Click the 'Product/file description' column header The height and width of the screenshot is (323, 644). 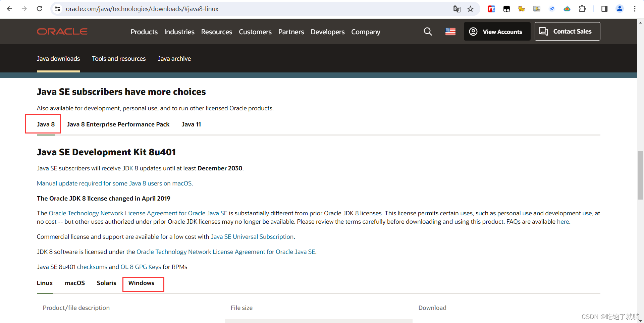pyautogui.click(x=76, y=308)
